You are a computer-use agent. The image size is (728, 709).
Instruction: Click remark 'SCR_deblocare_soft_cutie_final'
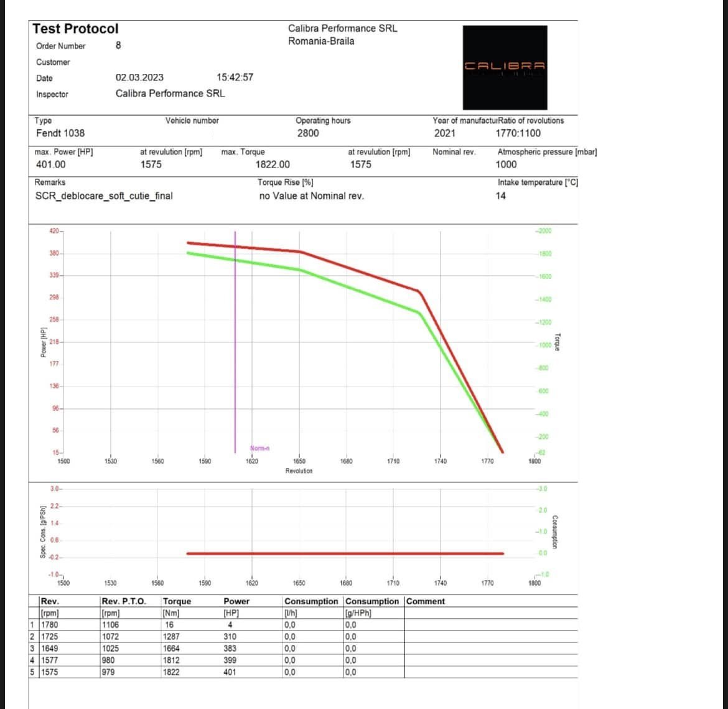(104, 196)
